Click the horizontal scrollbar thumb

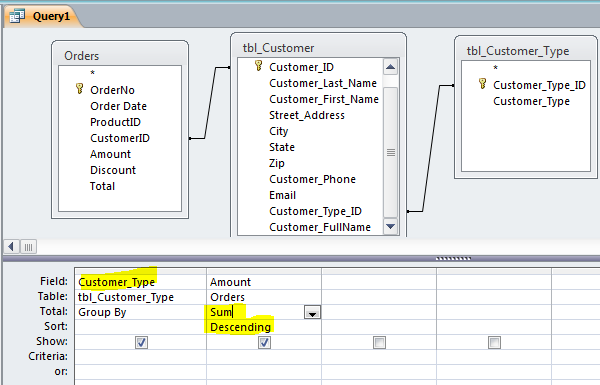[28, 247]
